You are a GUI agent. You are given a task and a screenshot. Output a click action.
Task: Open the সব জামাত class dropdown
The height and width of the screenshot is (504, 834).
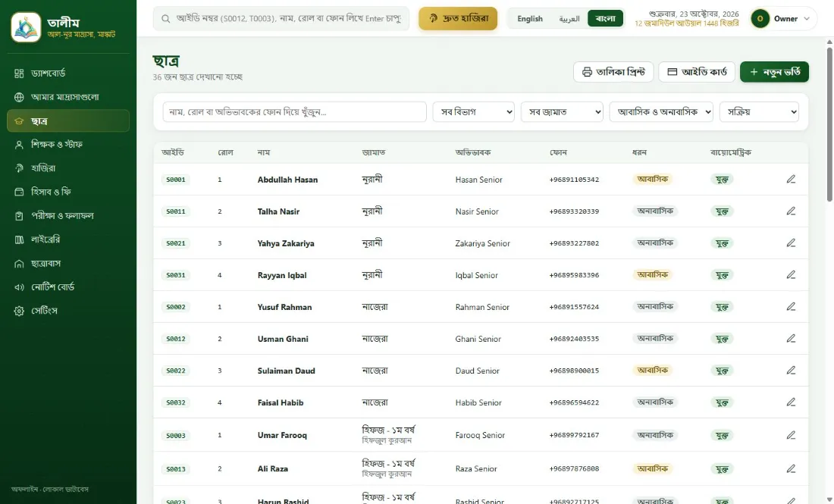tap(562, 112)
